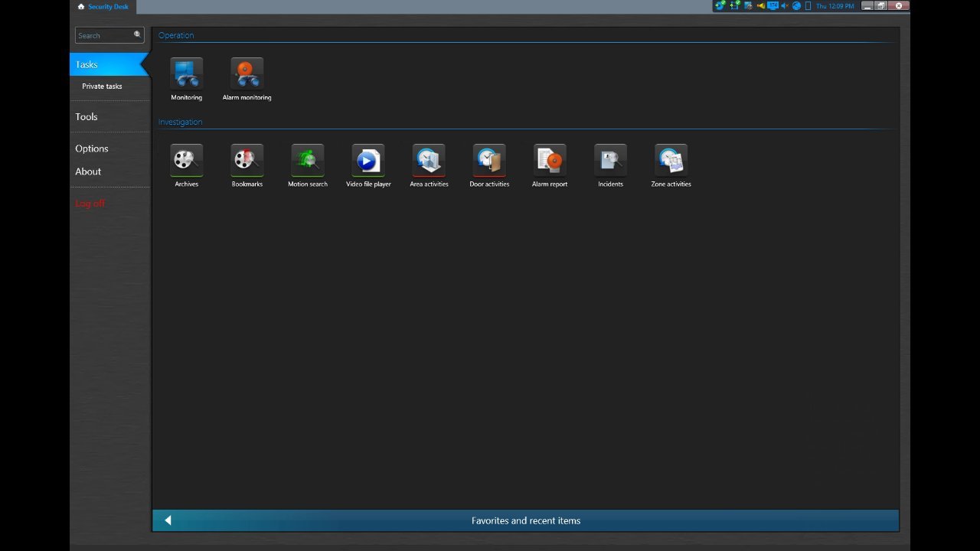The image size is (980, 551).
Task: Expand Favorites and recent items bar
Action: point(525,520)
